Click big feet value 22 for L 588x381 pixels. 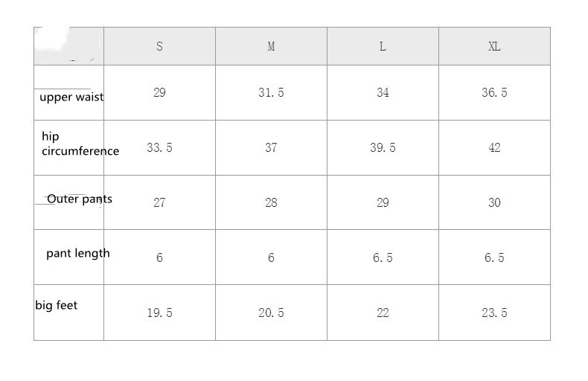click(x=383, y=313)
